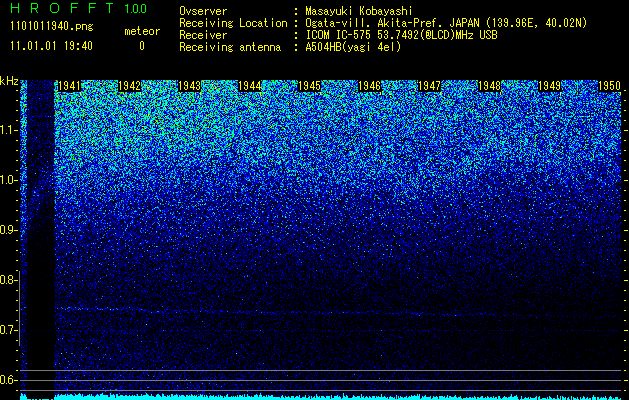629x400 pixels.
Task: Click the Ogata-vill. Akita-Pref. JAPAN location text
Action: coord(446,23)
